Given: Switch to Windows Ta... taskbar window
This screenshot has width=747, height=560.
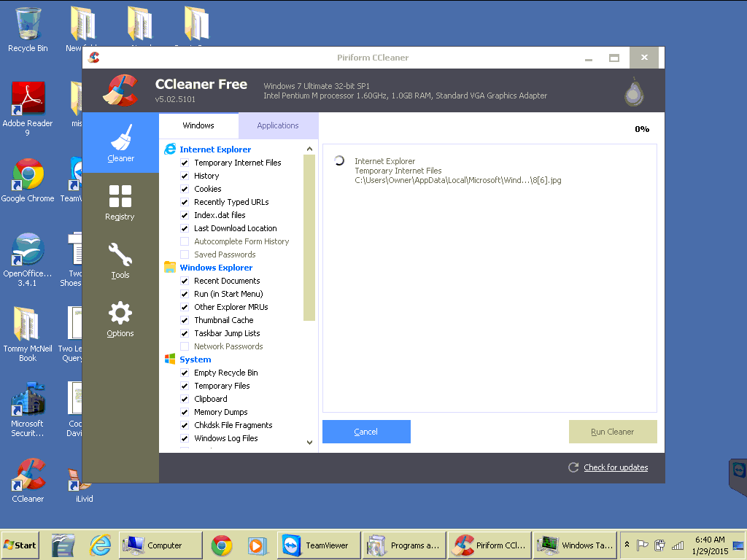Looking at the screenshot, I should tap(575, 545).
